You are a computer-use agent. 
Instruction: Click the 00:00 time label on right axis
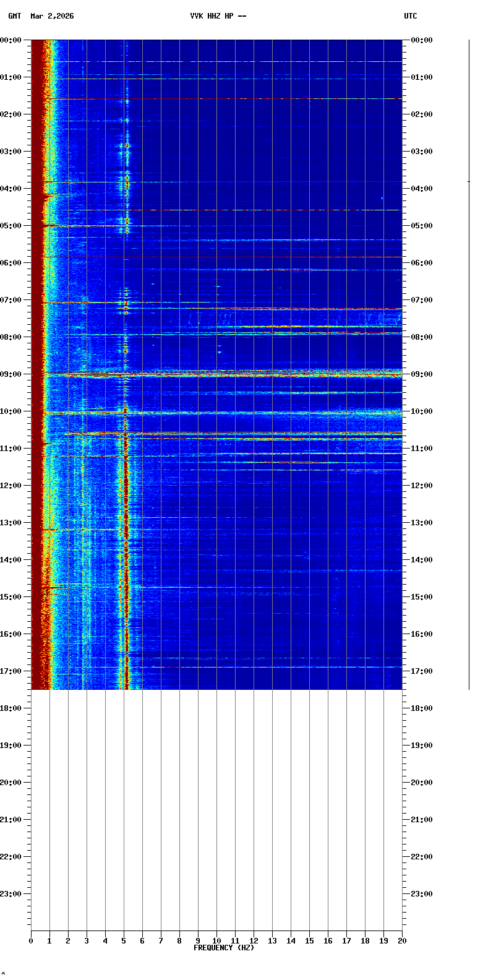click(422, 40)
